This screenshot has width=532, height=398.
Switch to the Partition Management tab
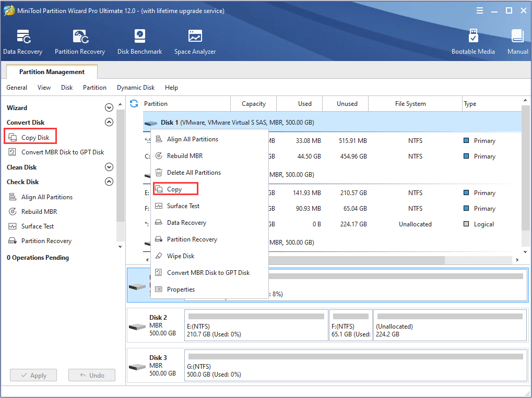(52, 72)
